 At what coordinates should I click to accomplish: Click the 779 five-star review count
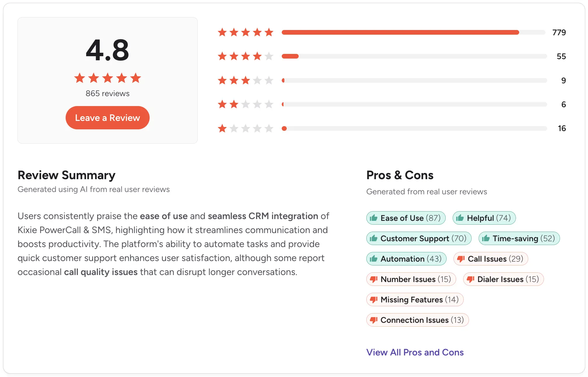coord(559,32)
